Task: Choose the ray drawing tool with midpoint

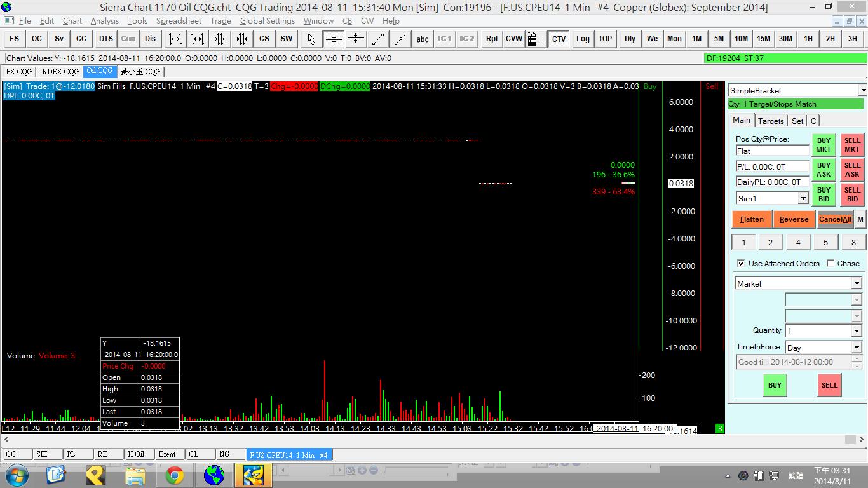Action: 400,39
